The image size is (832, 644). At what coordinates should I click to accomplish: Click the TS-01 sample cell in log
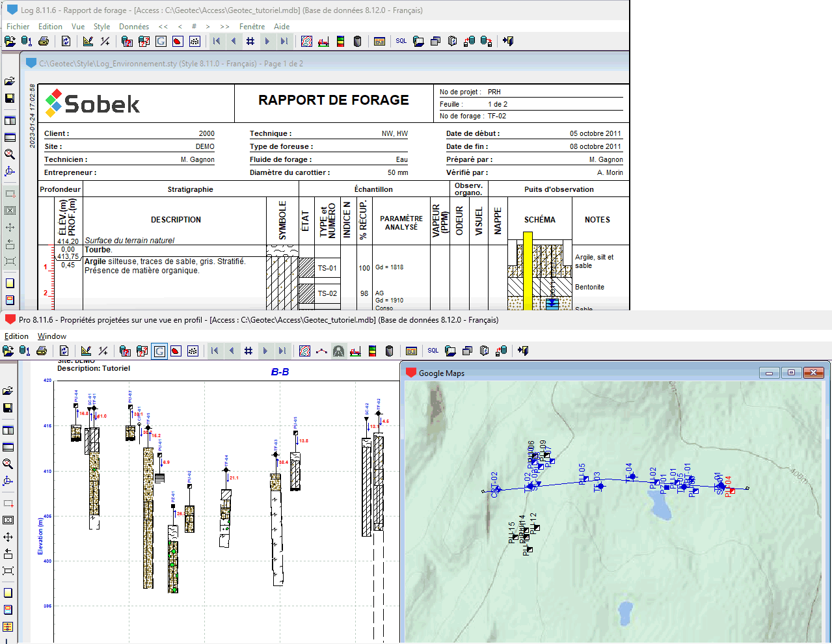pos(327,267)
